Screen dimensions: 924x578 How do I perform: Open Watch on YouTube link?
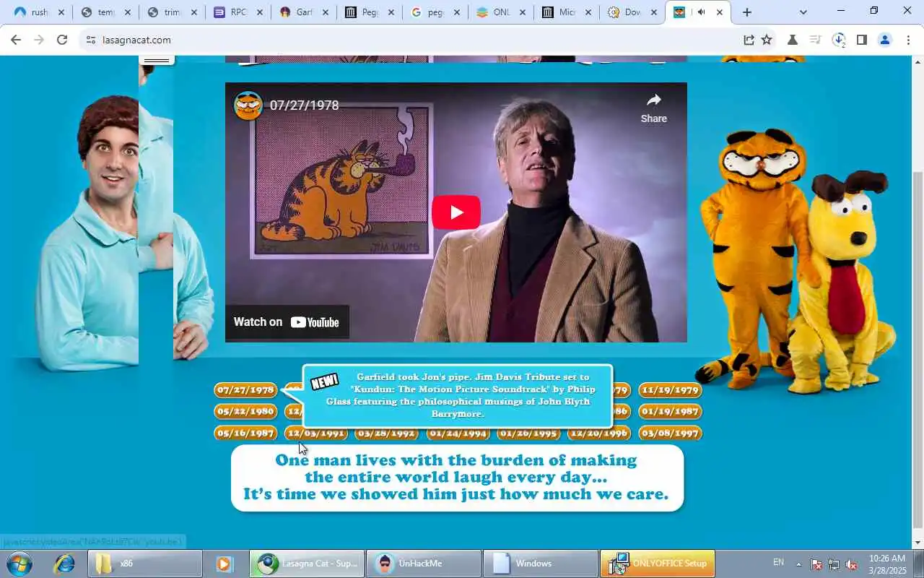[x=287, y=322]
